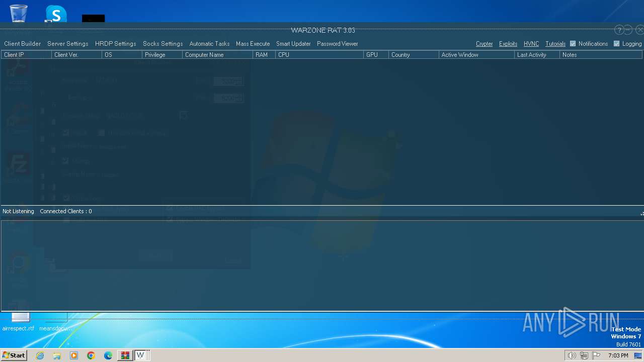This screenshot has width=644, height=362.
Task: Launch Microsoft Edge from taskbar
Action: [x=108, y=355]
